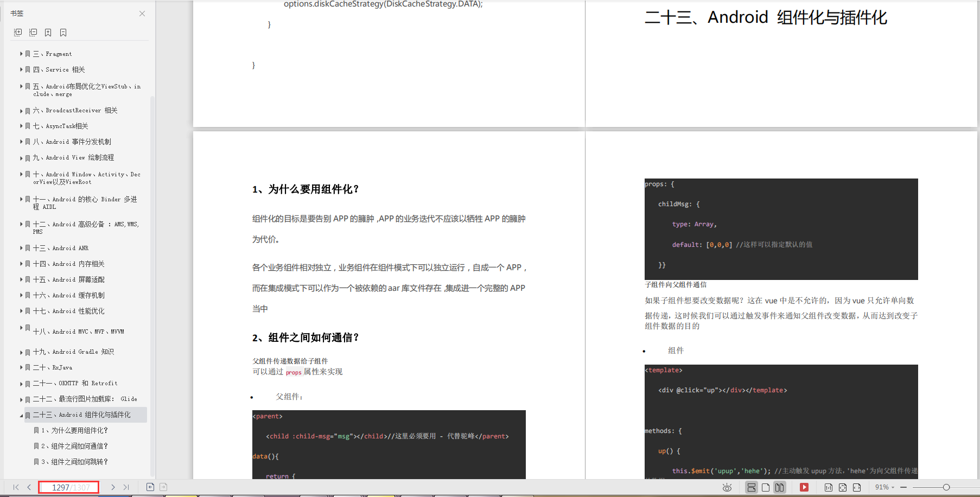Go to the next page
Viewport: 980px width, 497px height.
coord(113,487)
